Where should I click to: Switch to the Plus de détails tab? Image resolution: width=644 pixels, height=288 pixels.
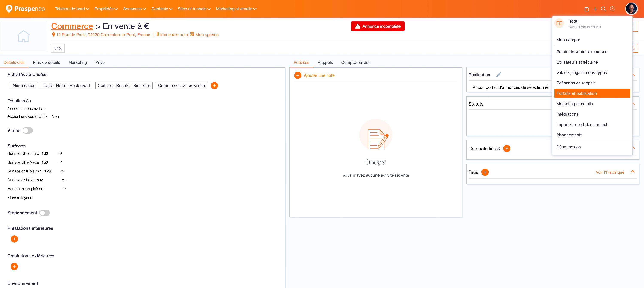click(x=46, y=62)
